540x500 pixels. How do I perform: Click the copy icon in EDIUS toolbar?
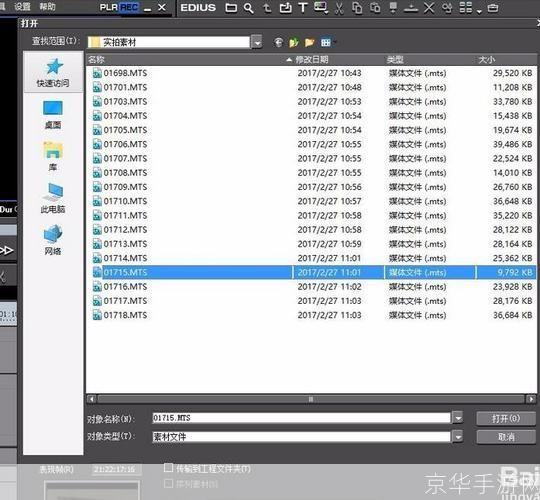pos(357,8)
